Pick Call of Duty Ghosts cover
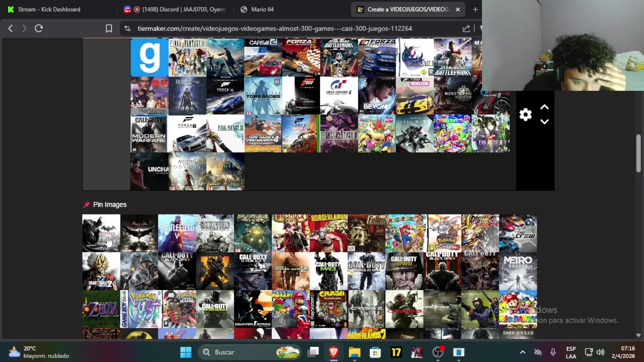Viewport: 644px width, 362px height. point(253,271)
